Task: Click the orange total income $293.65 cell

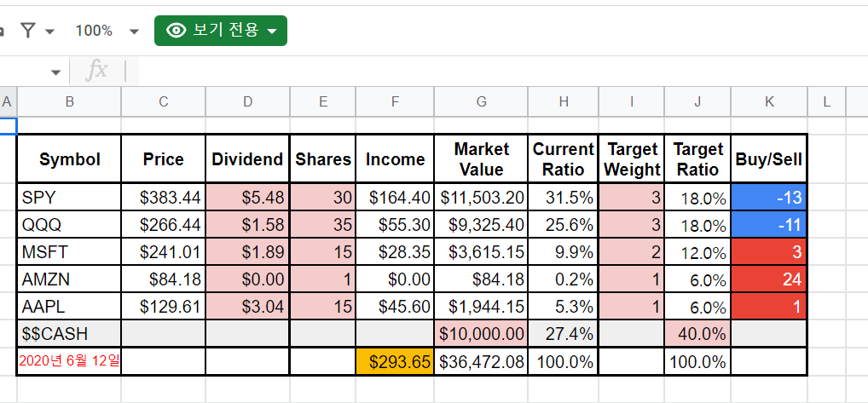Action: pos(395,361)
